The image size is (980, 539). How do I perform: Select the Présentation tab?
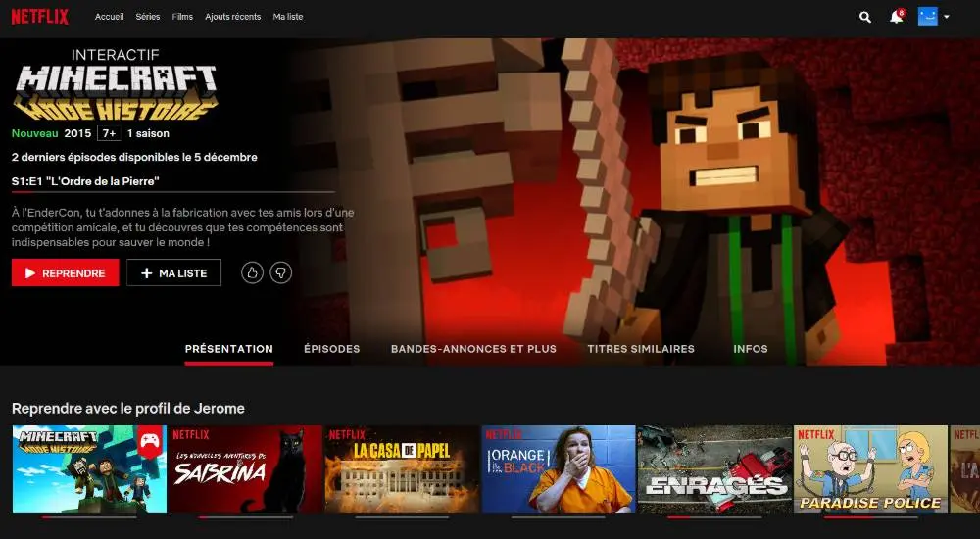point(228,349)
